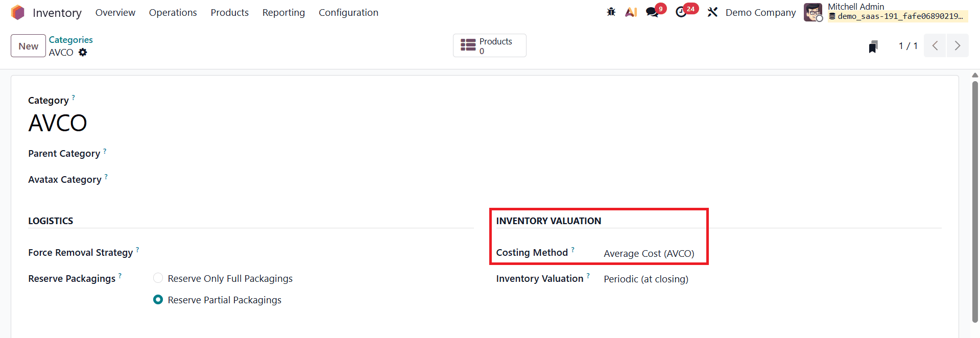Image resolution: width=980 pixels, height=338 pixels.
Task: Open the Products smart button for AVCO
Action: click(x=489, y=45)
